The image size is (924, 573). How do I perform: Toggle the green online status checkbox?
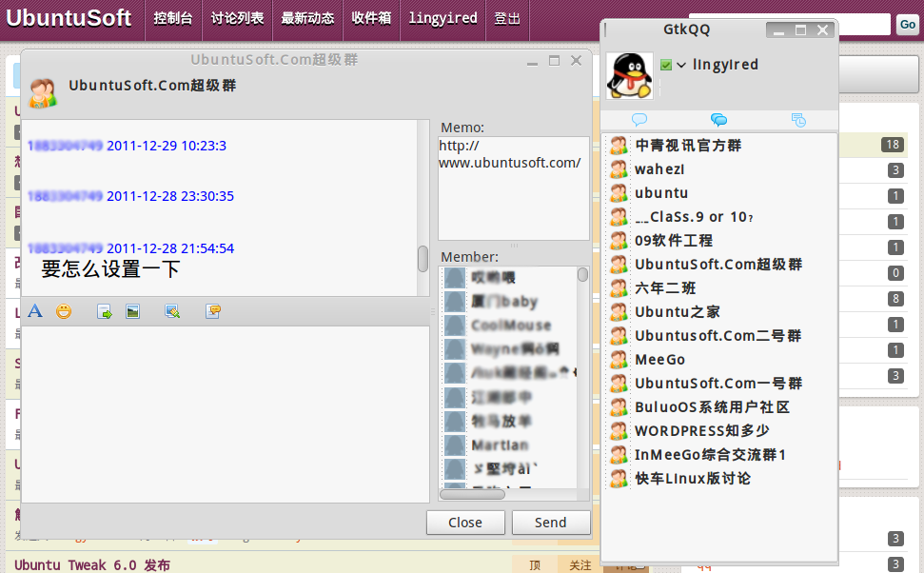tap(666, 65)
